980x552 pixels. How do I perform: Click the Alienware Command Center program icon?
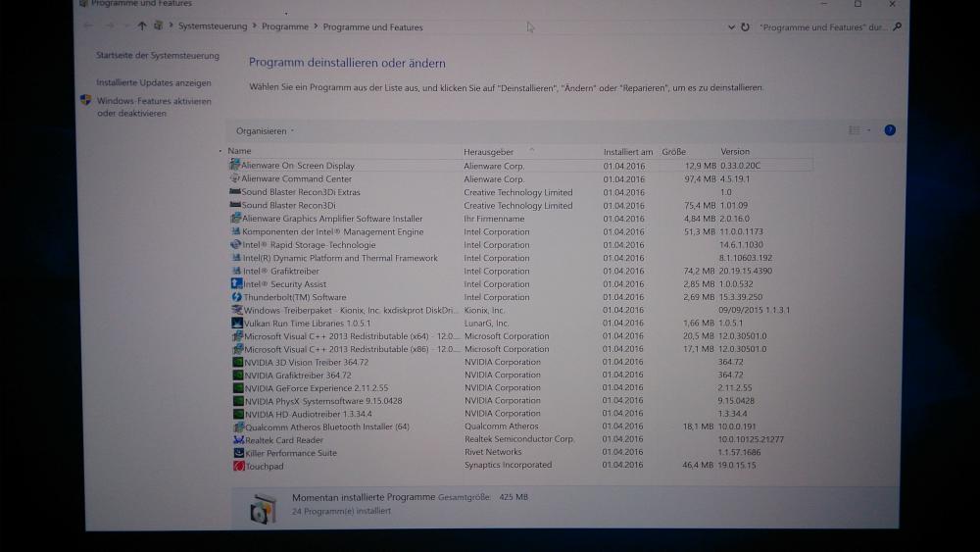235,179
